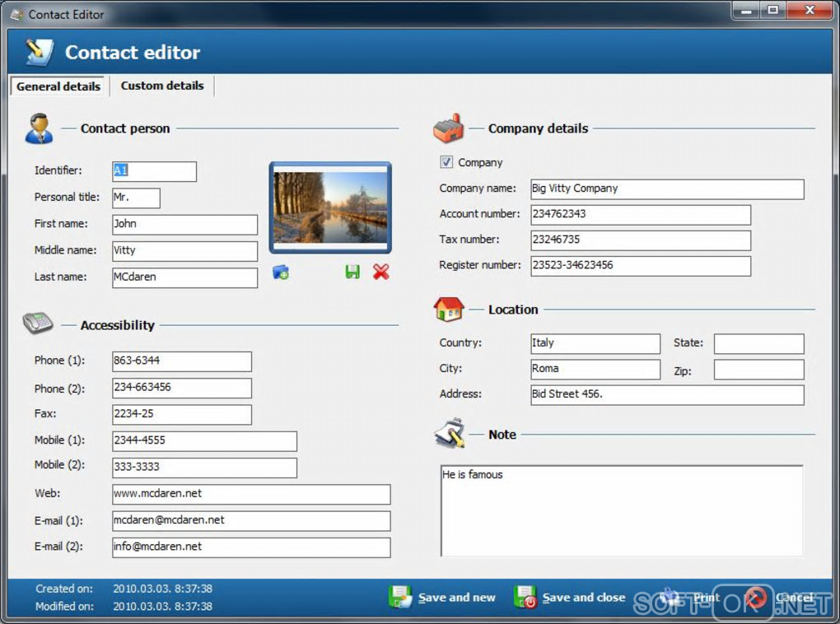Click the title bar application icon
The image size is (840, 624).
(x=16, y=15)
